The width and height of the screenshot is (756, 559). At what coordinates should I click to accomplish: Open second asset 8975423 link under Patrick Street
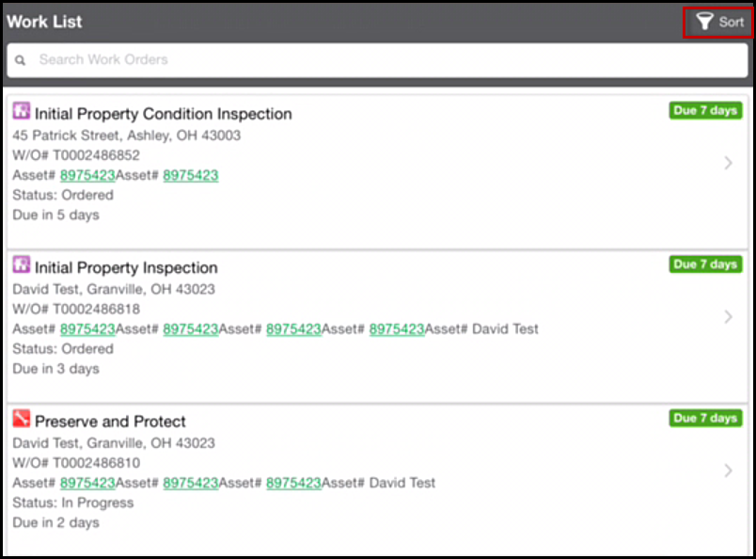(191, 175)
